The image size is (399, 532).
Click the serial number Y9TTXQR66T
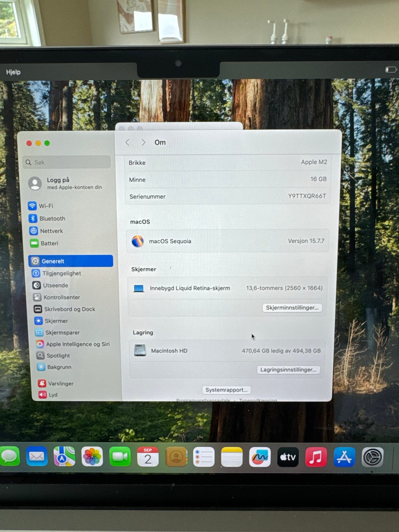tap(307, 196)
